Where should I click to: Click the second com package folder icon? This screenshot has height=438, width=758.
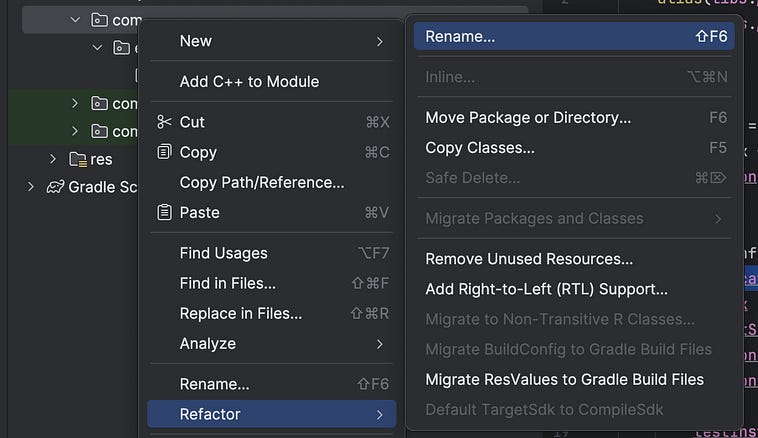coord(99,103)
